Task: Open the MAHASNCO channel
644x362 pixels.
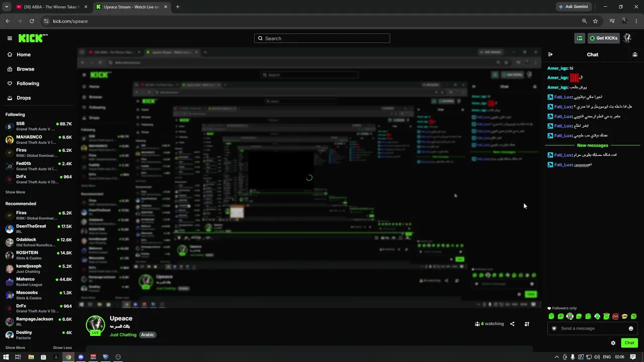Action: (x=39, y=139)
